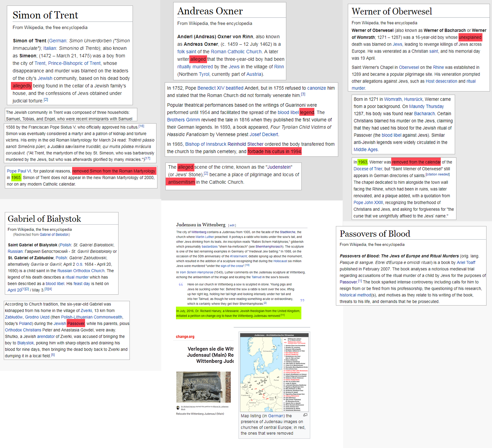Open the Roman Catholic Church link

236,52
